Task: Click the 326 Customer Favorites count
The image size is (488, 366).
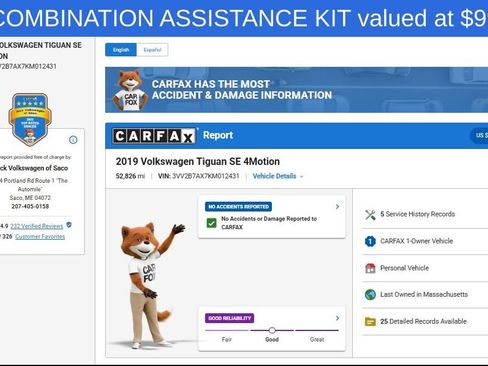Action: (x=7, y=237)
